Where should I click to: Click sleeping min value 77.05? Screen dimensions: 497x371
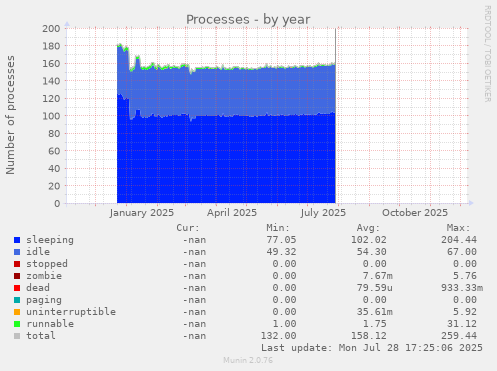point(281,240)
